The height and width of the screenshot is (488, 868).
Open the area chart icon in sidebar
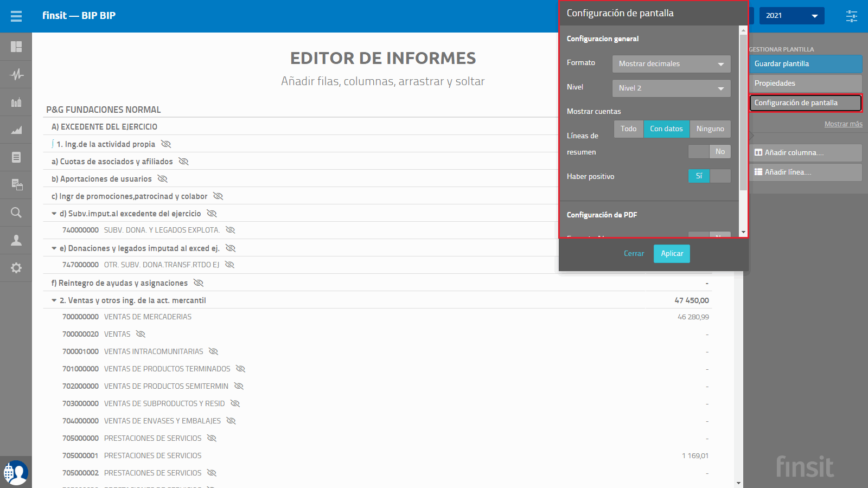coord(16,130)
